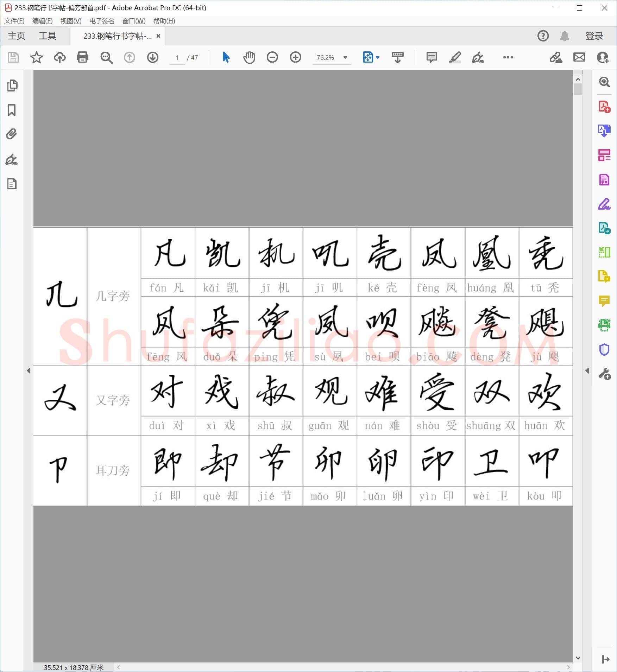
Task: Click vertical scrollbar down arrow
Action: tap(578, 658)
